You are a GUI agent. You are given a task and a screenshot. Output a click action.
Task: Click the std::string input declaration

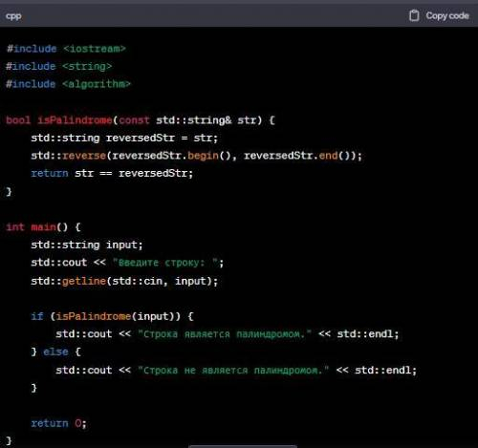pyautogui.click(x=87, y=245)
